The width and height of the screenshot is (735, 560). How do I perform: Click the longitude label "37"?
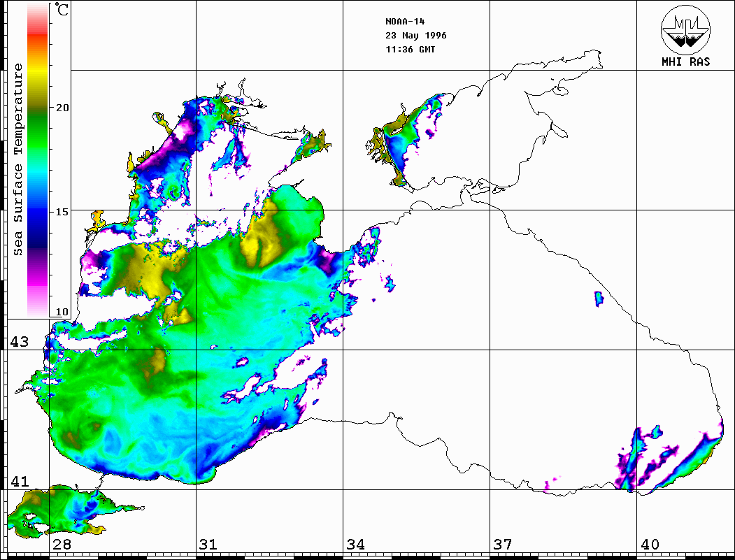[503, 545]
